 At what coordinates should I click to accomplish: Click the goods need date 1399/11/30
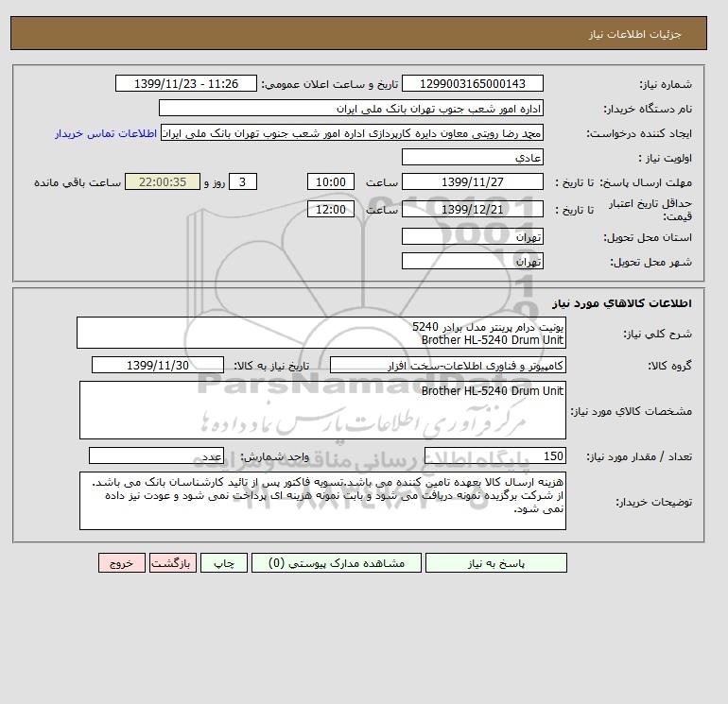(158, 365)
